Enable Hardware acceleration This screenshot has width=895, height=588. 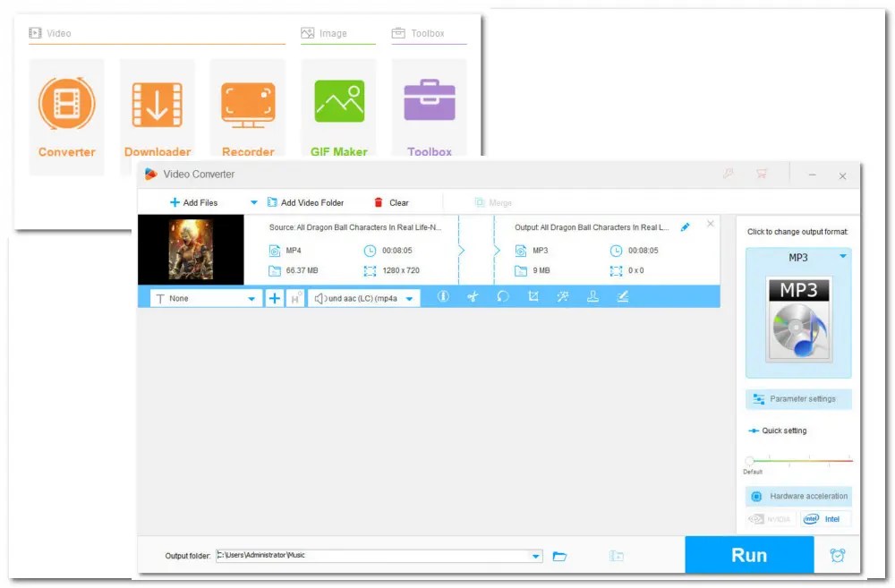797,496
